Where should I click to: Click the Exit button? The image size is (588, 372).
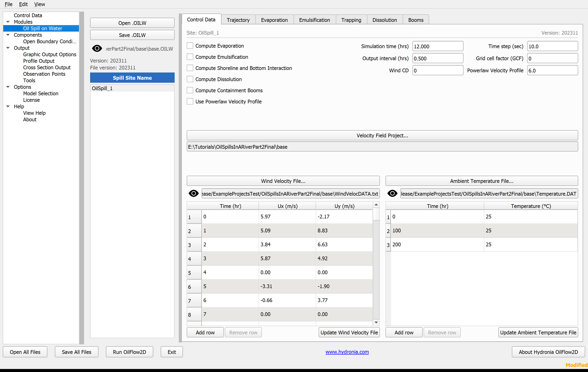172,352
